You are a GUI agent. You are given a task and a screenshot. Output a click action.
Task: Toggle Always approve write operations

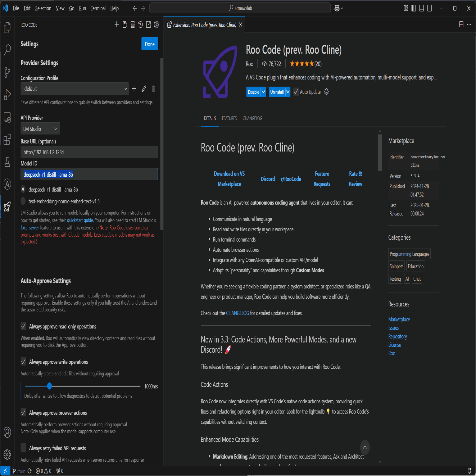(23, 361)
